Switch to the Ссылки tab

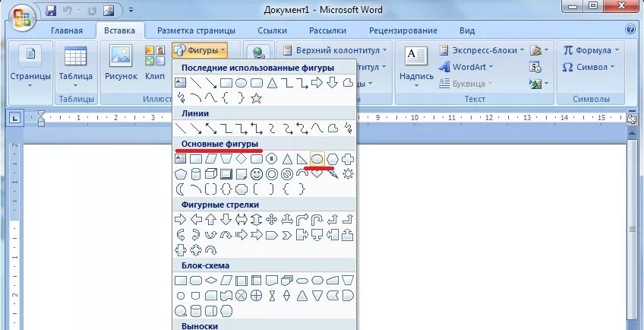tap(272, 30)
